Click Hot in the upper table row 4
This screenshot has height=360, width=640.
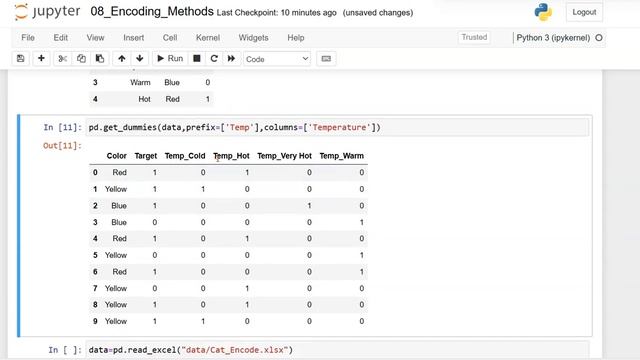(144, 99)
